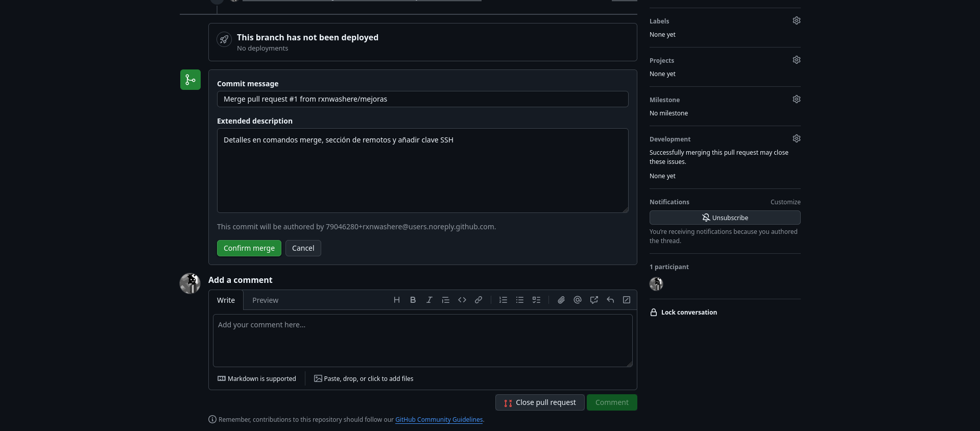Cancel the merge
Image resolution: width=980 pixels, height=431 pixels.
pyautogui.click(x=303, y=248)
